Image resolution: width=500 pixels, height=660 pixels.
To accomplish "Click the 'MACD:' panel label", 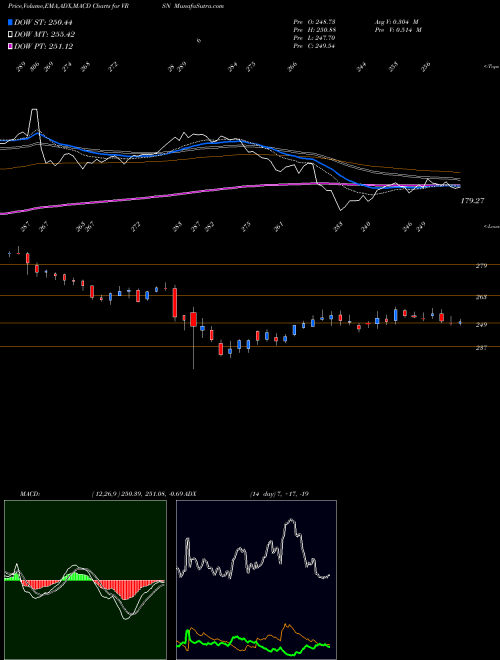I will [29, 494].
